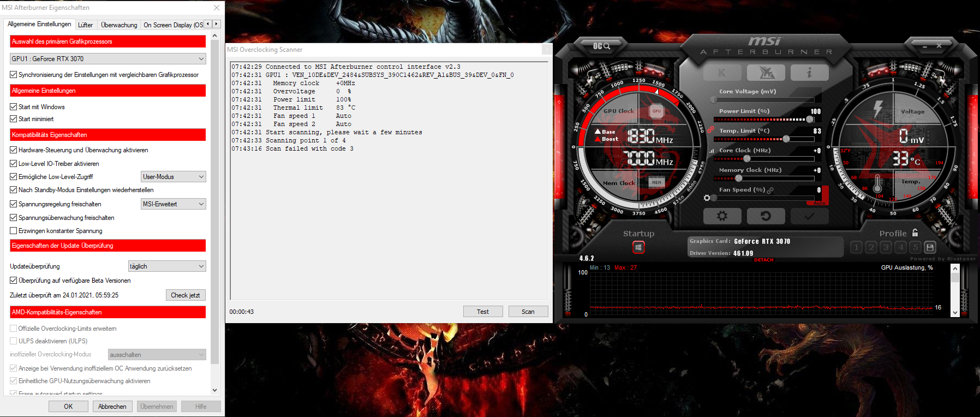The image size is (980, 417).
Task: Apply settings with the checkmark button
Action: point(809,216)
